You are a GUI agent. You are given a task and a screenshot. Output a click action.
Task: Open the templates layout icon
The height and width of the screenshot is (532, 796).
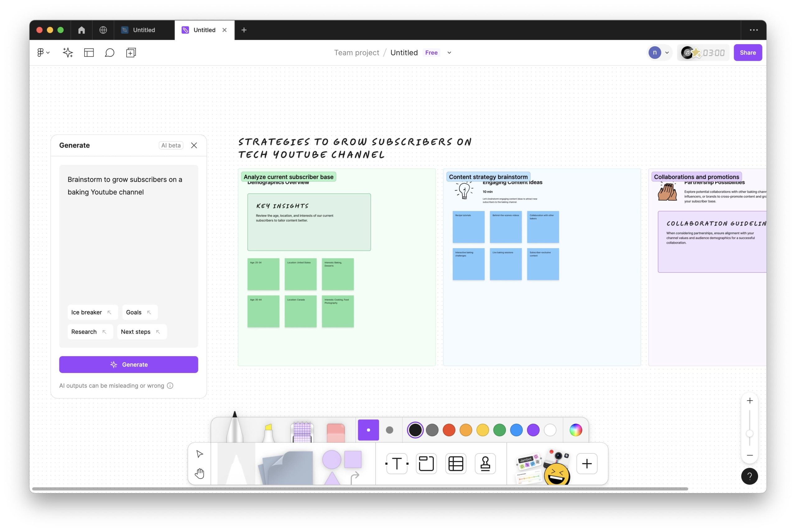pyautogui.click(x=89, y=52)
